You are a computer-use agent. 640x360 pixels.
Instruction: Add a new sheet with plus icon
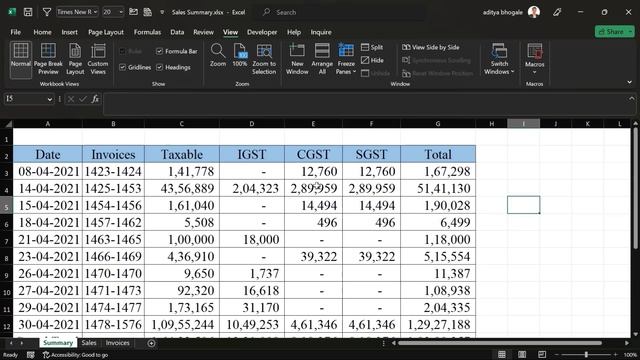click(151, 343)
